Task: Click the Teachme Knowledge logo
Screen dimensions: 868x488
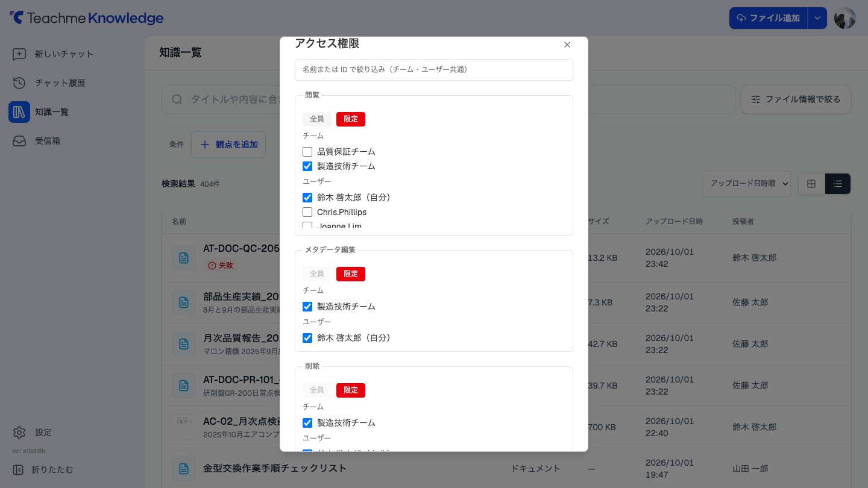Action: pyautogui.click(x=86, y=18)
